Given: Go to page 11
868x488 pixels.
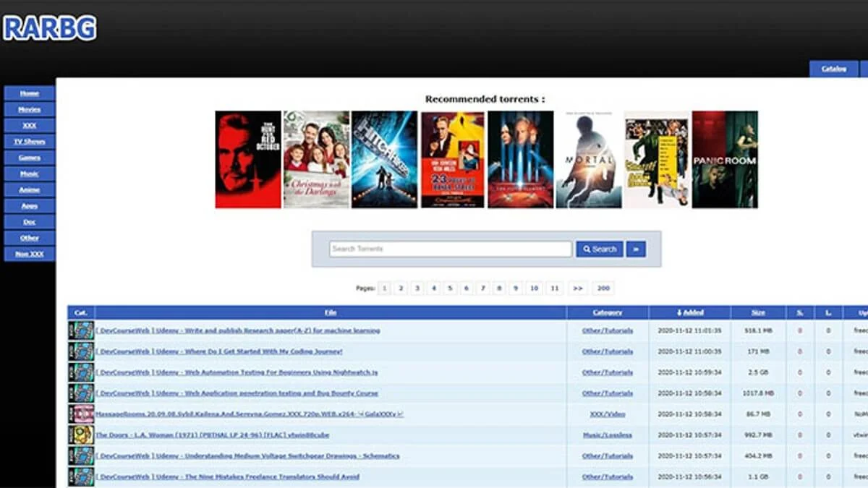Looking at the screenshot, I should (x=555, y=288).
